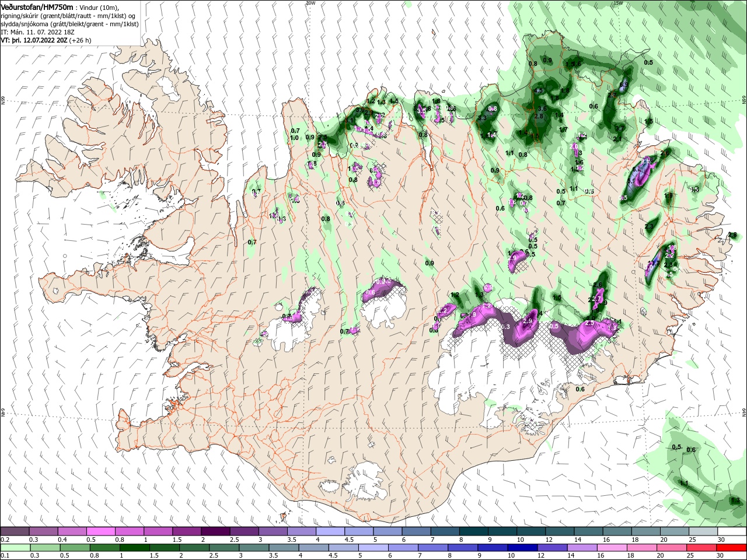Click the 'slydda/snjókoma' snow description line

click(x=68, y=24)
